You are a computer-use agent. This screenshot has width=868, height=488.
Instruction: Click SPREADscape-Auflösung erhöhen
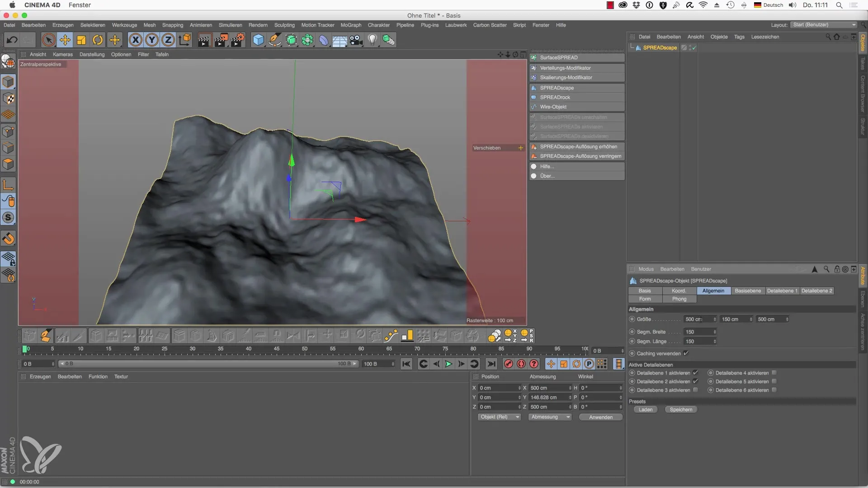point(577,146)
